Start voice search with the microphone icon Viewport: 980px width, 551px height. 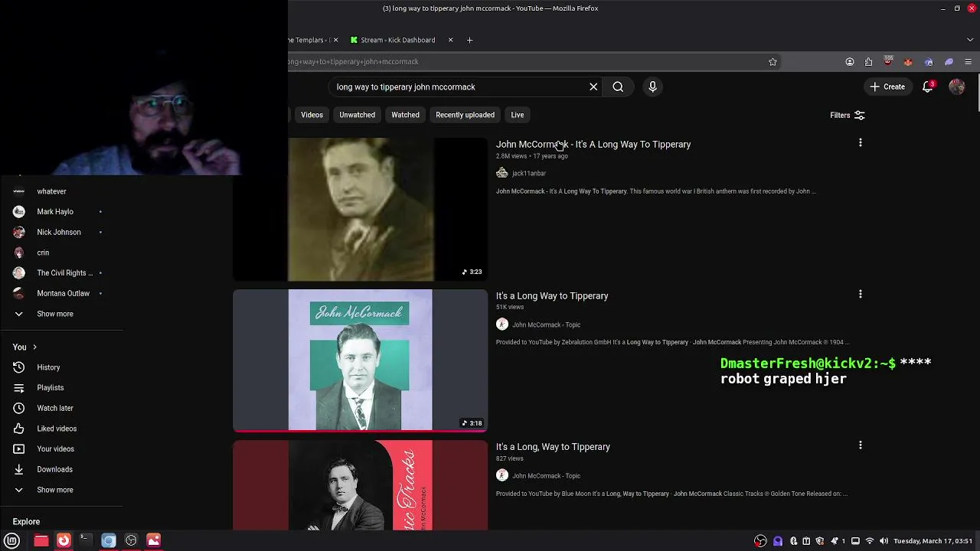click(x=652, y=86)
